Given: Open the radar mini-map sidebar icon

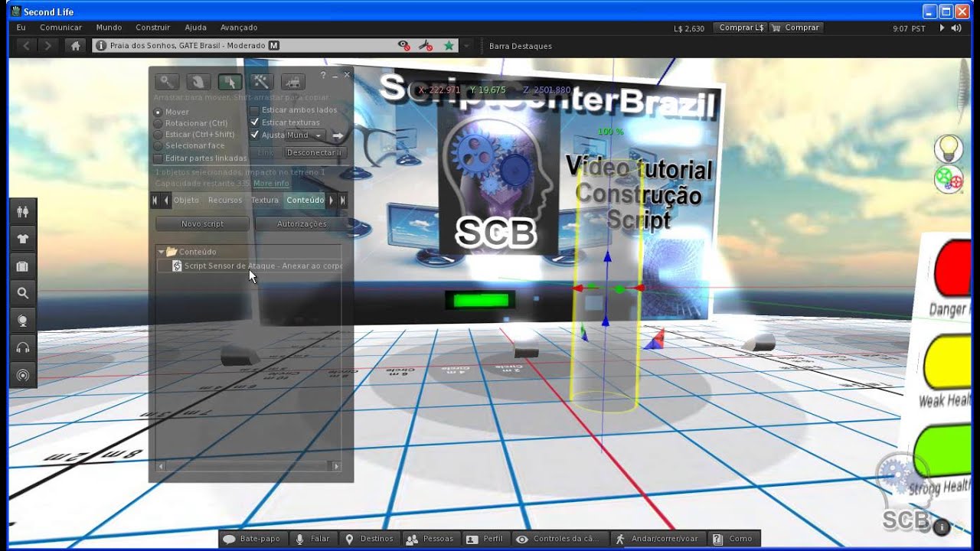Looking at the screenshot, I should 23,375.
